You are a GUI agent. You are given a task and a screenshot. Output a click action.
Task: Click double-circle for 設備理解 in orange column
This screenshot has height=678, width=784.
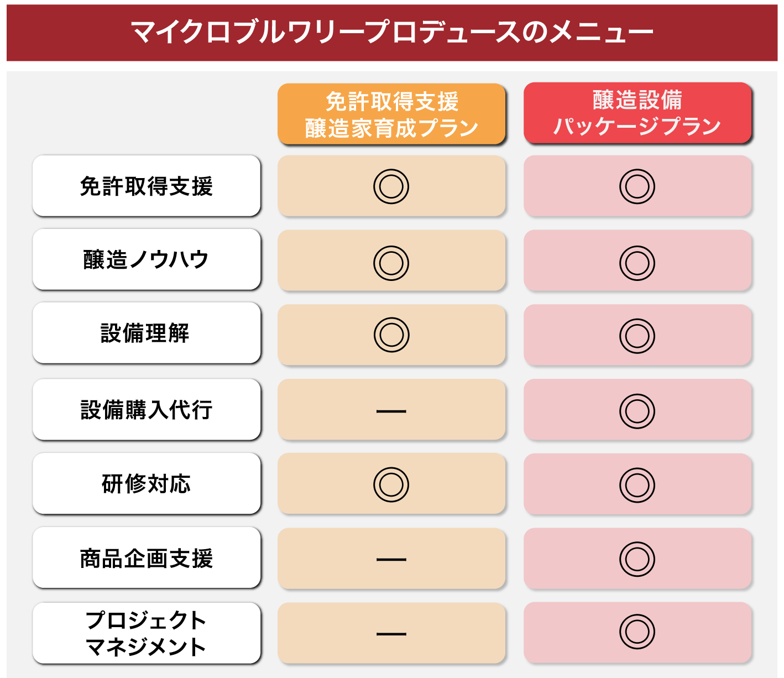click(x=391, y=335)
